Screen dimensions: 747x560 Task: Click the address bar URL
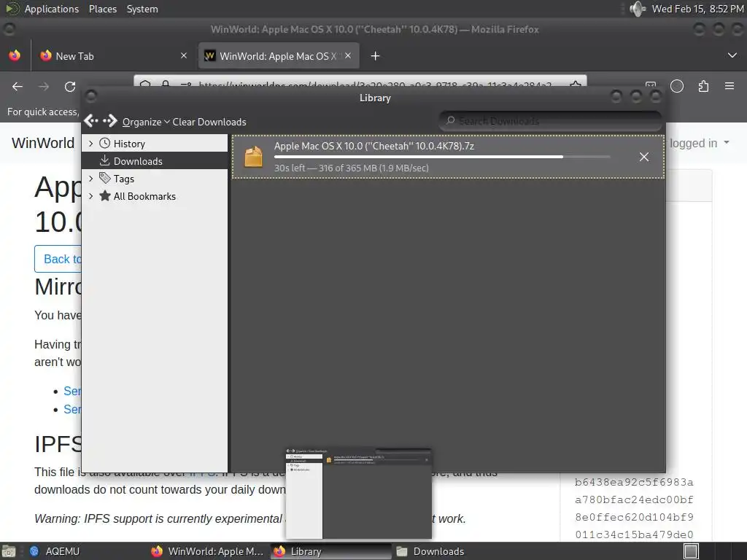[x=374, y=85]
